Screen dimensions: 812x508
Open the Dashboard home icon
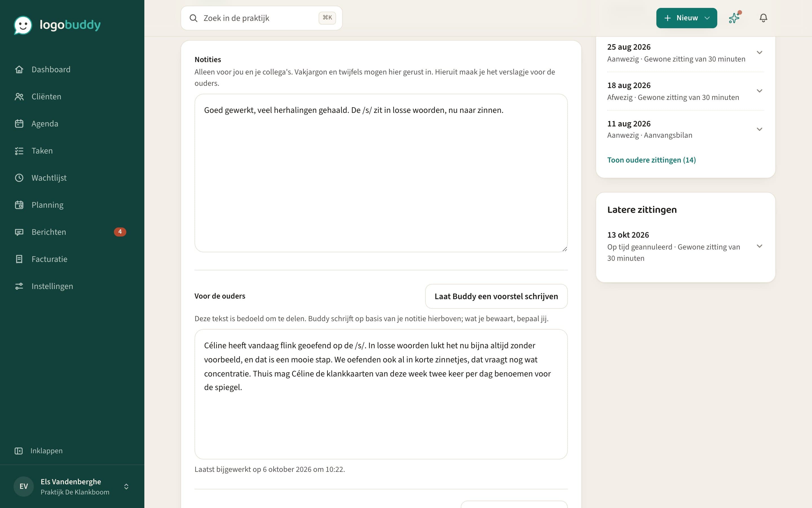pos(19,69)
